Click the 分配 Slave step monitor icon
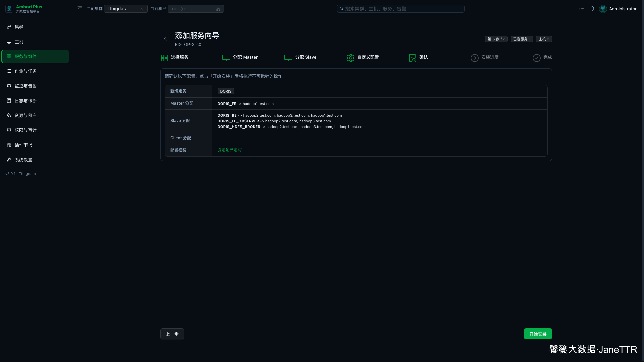Screen dimensions: 644x362 [x=288, y=58]
